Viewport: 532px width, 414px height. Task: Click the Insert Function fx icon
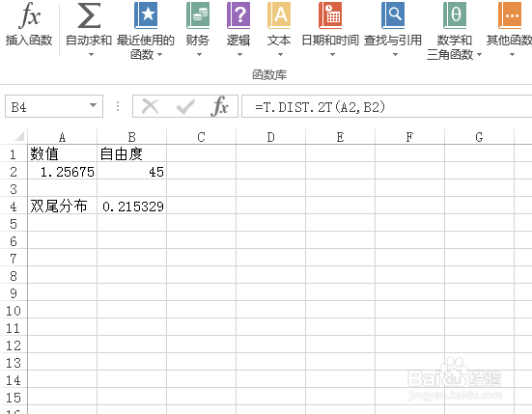pyautogui.click(x=30, y=14)
